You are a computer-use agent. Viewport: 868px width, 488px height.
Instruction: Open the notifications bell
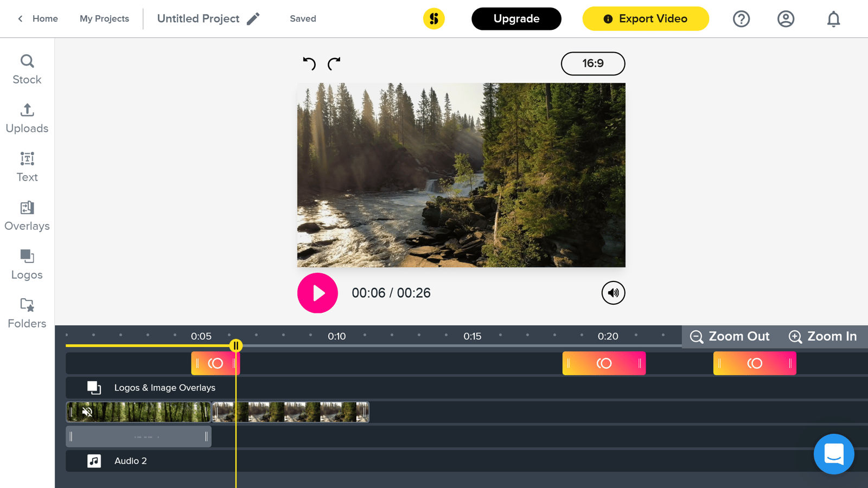click(833, 18)
